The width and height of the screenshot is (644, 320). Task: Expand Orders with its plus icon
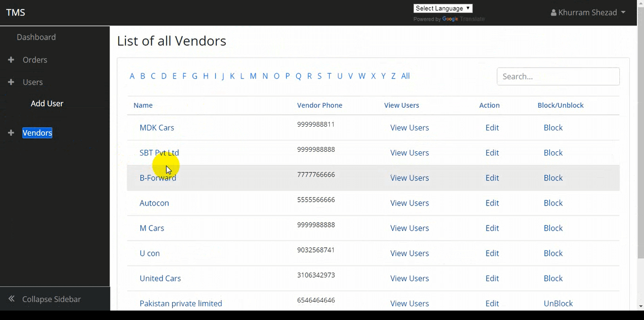(x=11, y=60)
